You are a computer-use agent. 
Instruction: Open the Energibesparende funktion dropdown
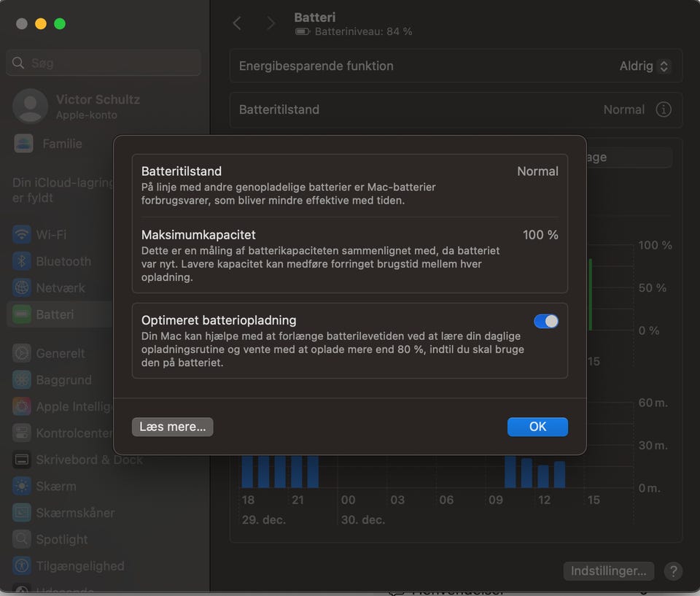pyautogui.click(x=645, y=66)
